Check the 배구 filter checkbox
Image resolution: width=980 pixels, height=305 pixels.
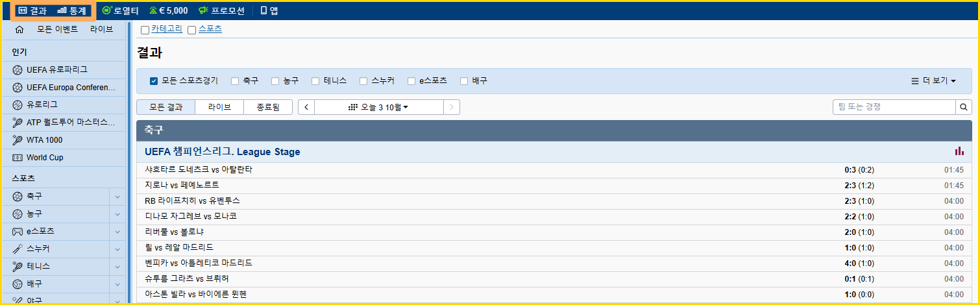tap(464, 81)
